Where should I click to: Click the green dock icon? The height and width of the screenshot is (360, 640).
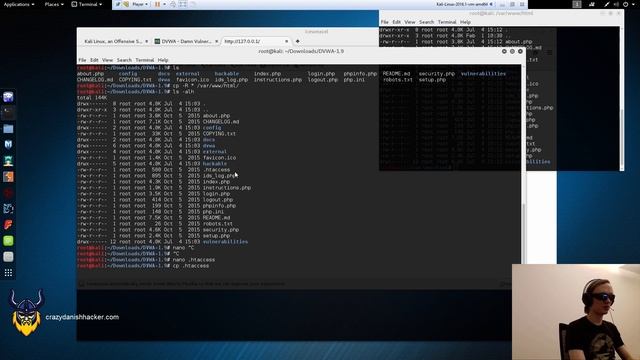[8, 240]
